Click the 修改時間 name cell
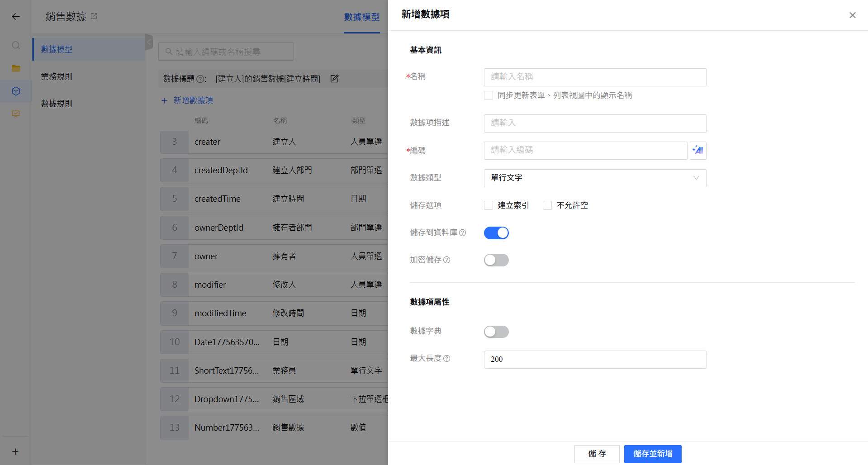Viewport: 868px width, 465px height. [x=288, y=313]
